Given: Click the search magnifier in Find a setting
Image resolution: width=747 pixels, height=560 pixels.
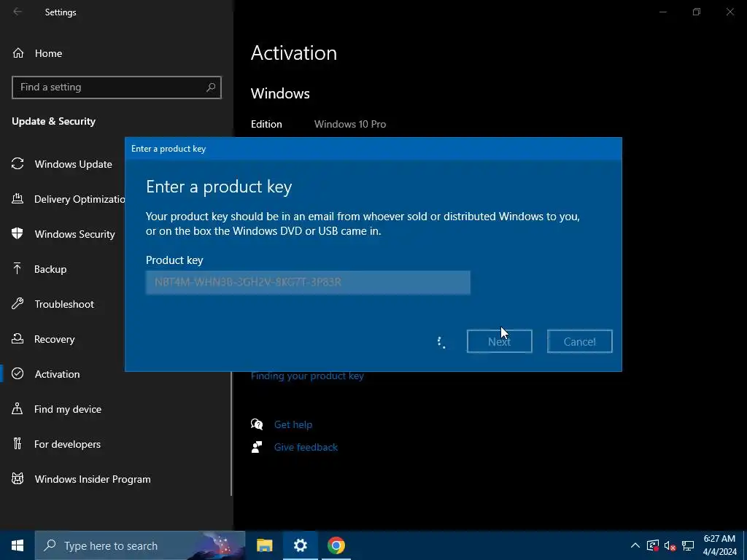Looking at the screenshot, I should coord(211,87).
